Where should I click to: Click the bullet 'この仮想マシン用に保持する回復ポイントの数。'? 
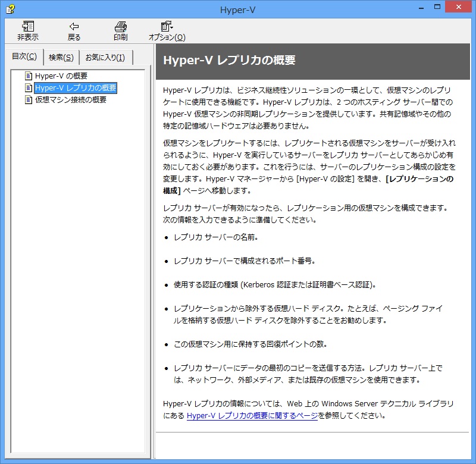coord(250,344)
